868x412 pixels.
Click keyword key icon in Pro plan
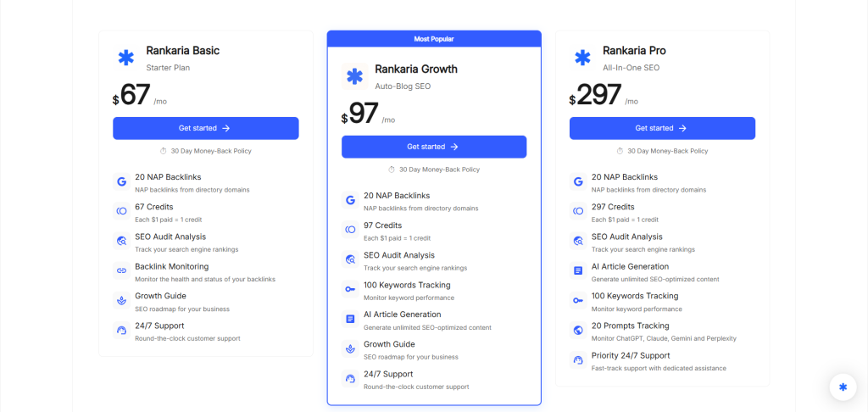pos(578,300)
